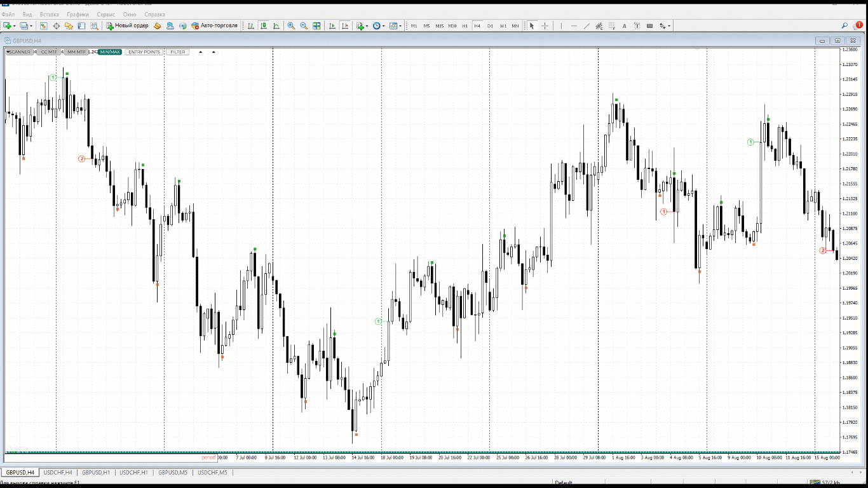Click the Zoom In magnifier icon
868x488 pixels.
[291, 26]
